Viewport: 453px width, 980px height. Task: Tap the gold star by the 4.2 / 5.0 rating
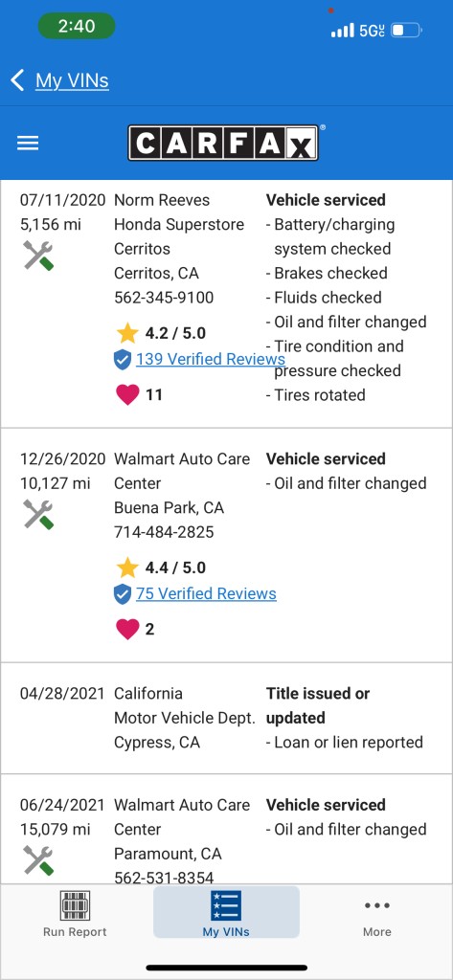tap(127, 333)
